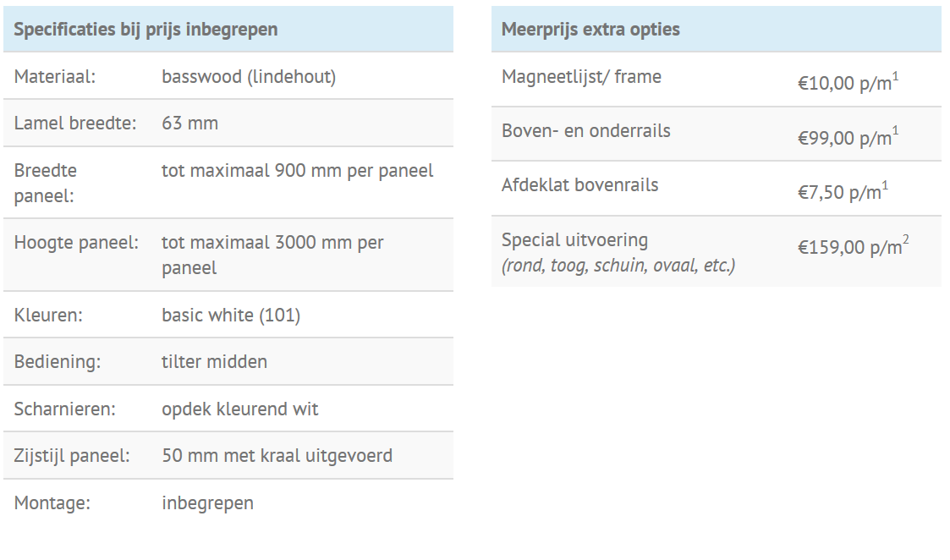The image size is (950, 560).
Task: Click the '€99,00 p/m' price
Action: [848, 137]
